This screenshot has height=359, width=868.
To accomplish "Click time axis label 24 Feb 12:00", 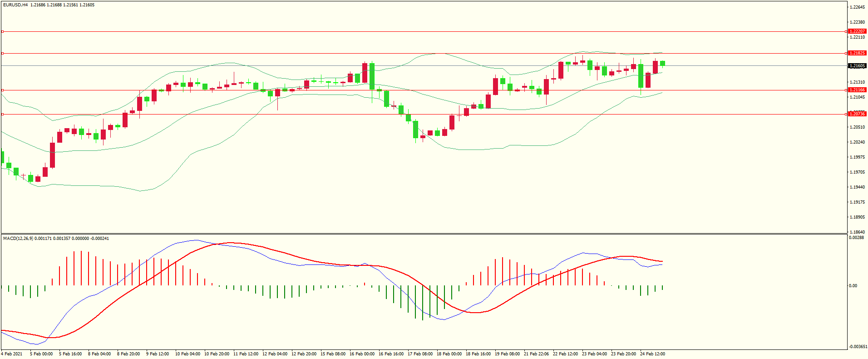I will (652, 354).
